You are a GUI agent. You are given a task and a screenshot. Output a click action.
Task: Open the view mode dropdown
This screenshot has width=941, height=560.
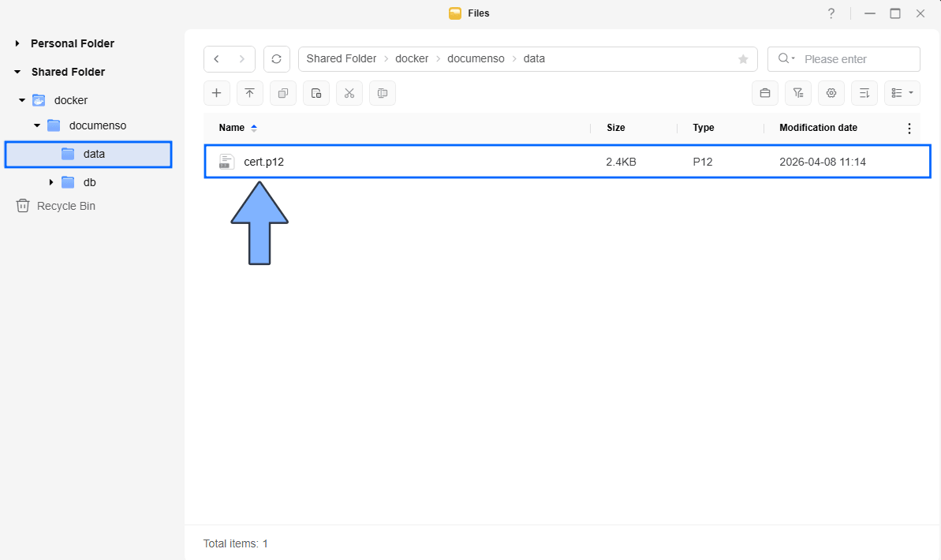point(902,93)
